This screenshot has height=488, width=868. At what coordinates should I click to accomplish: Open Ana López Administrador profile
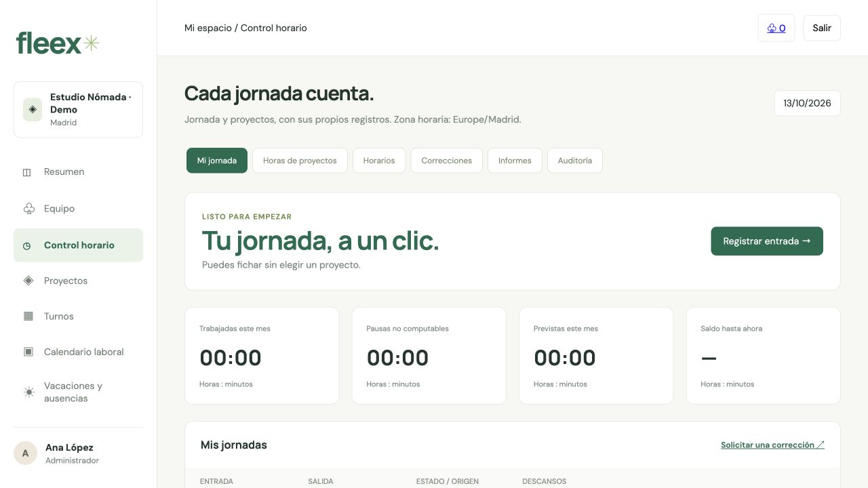[78, 453]
